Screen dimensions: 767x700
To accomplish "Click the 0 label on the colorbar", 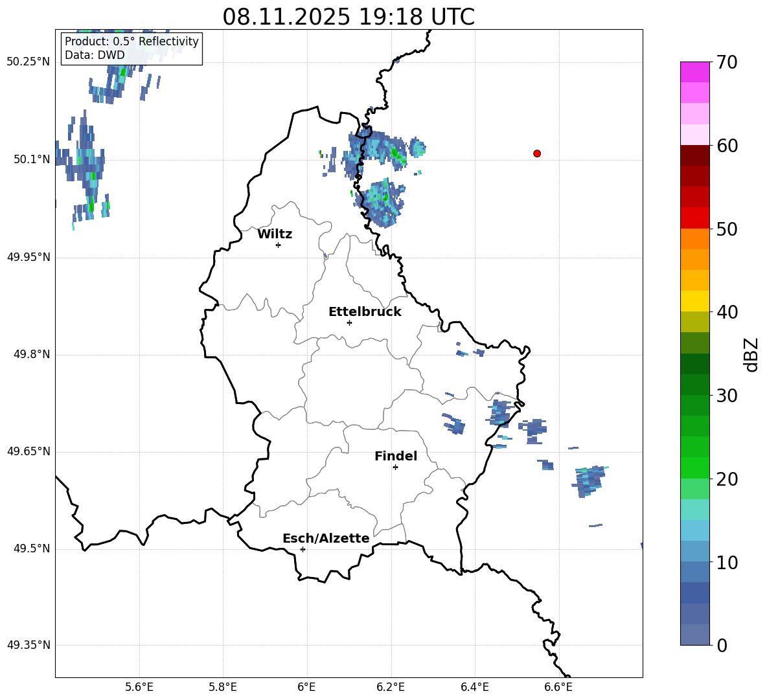I will point(722,645).
